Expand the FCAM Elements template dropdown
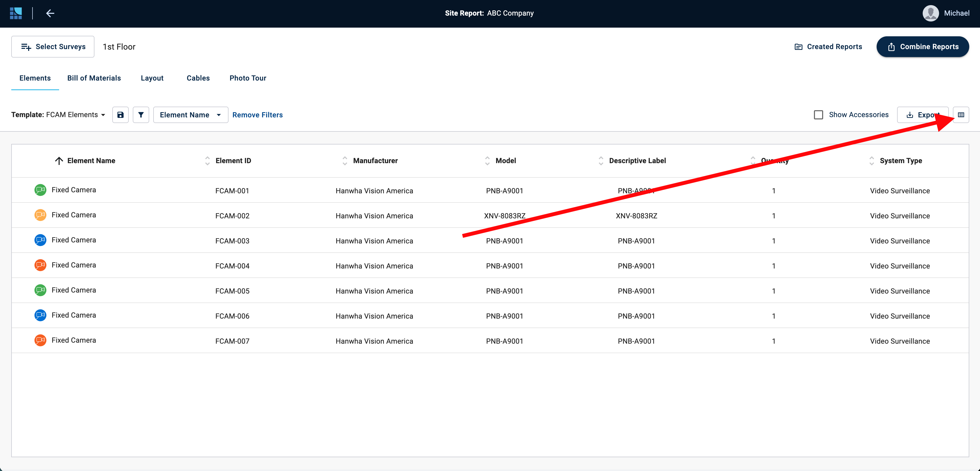 click(103, 115)
